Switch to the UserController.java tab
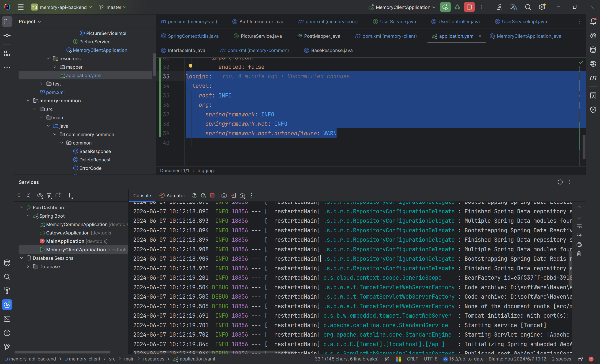 coord(456,21)
